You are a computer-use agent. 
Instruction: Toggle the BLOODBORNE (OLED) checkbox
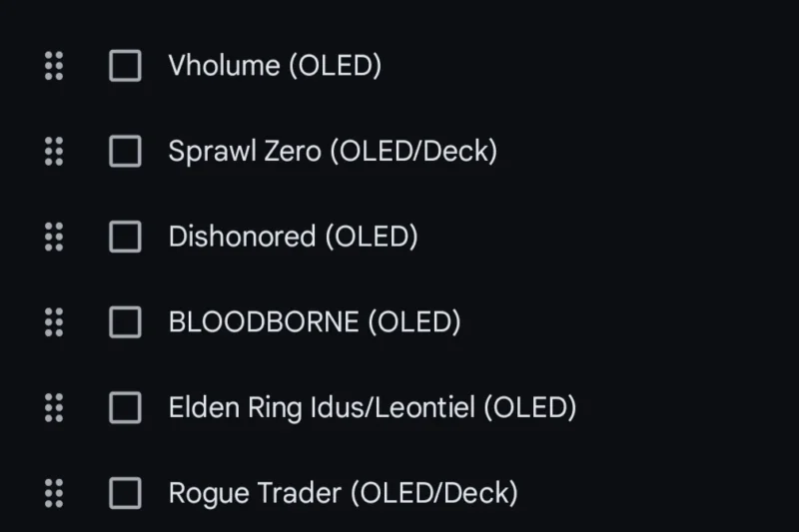126,322
